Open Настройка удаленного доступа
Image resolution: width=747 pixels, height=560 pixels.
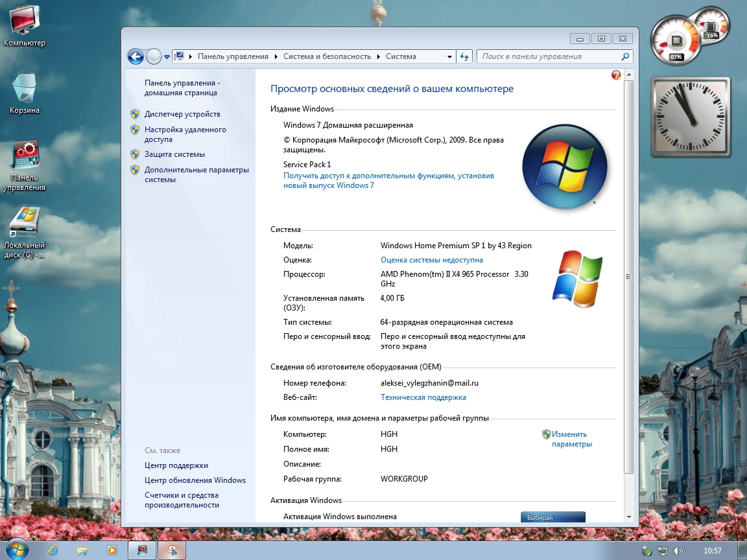pos(185,134)
